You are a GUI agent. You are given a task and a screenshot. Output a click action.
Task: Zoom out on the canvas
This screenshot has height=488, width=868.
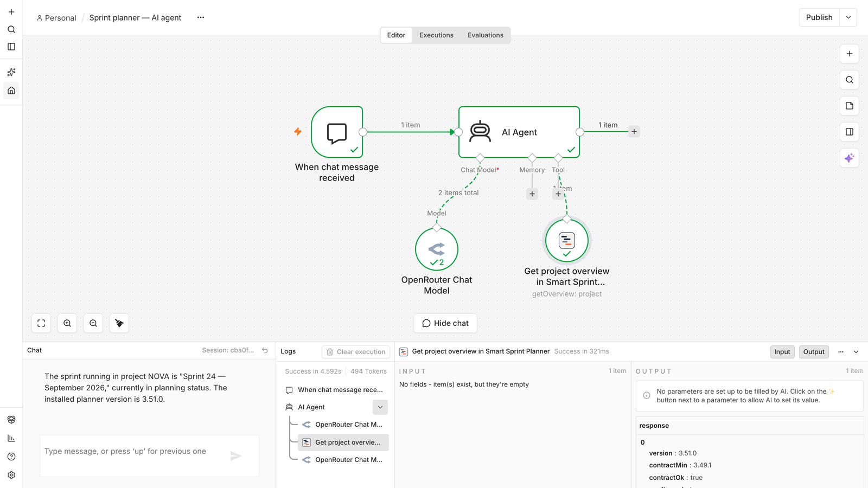point(93,323)
